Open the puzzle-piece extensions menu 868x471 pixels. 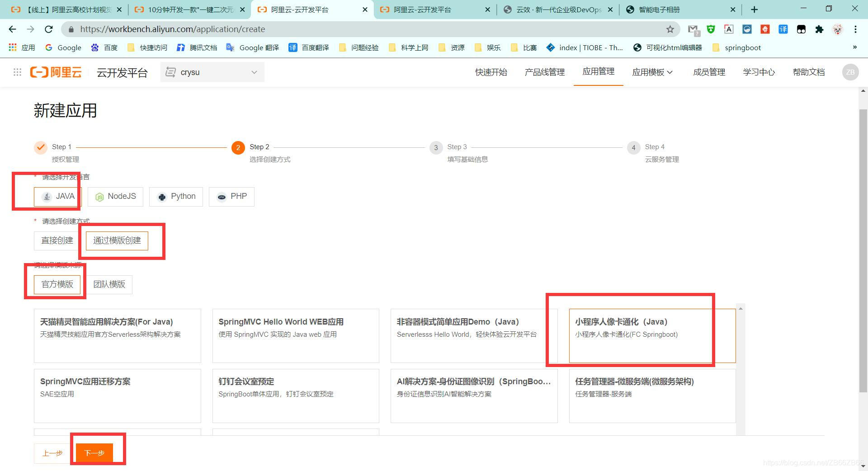(x=819, y=29)
